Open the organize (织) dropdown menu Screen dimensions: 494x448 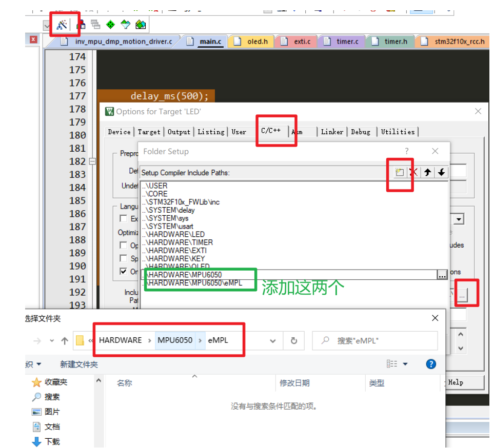(x=33, y=364)
